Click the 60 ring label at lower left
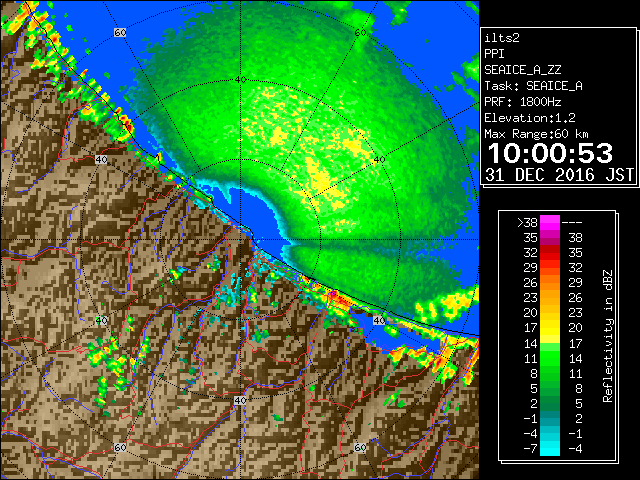 (120, 448)
